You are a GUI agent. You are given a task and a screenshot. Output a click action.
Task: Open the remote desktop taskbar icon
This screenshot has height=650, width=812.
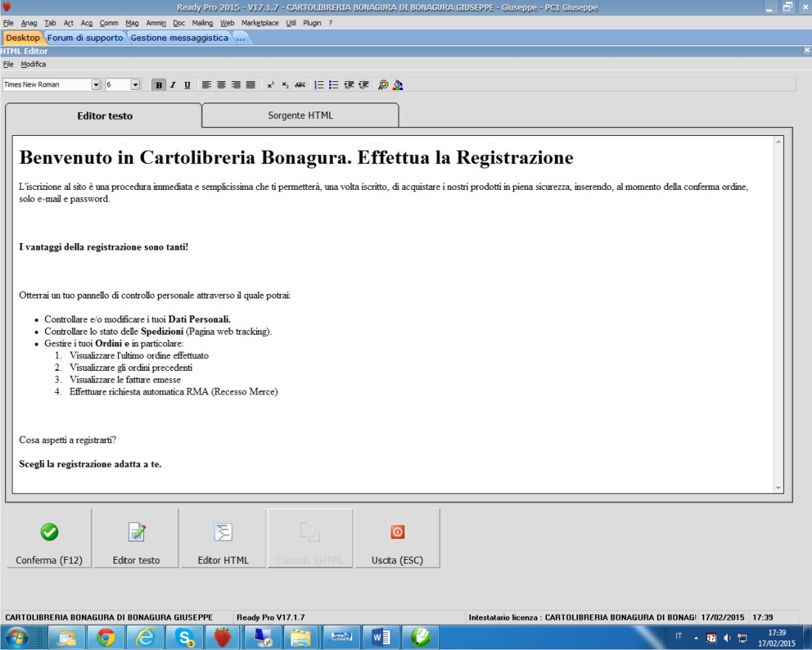coord(263,637)
